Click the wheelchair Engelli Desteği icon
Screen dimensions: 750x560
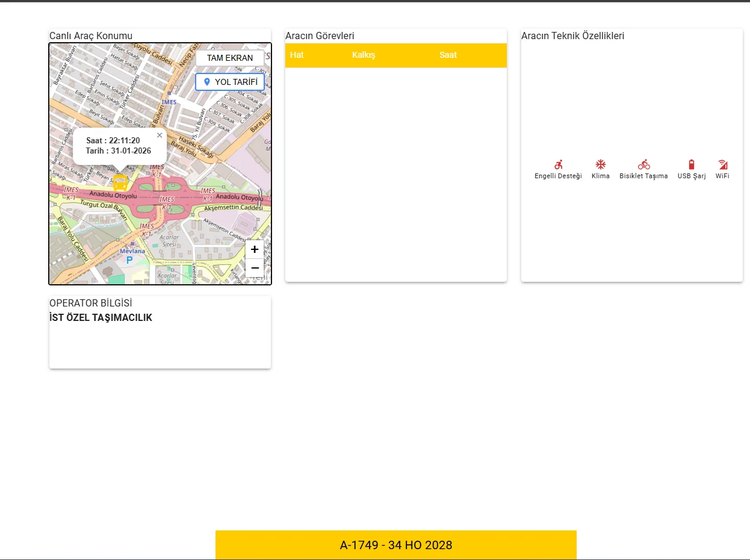click(x=558, y=164)
